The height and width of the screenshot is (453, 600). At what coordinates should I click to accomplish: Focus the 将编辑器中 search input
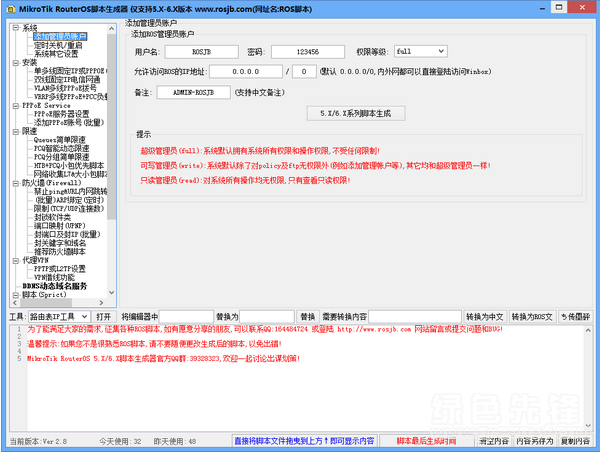tap(186, 317)
